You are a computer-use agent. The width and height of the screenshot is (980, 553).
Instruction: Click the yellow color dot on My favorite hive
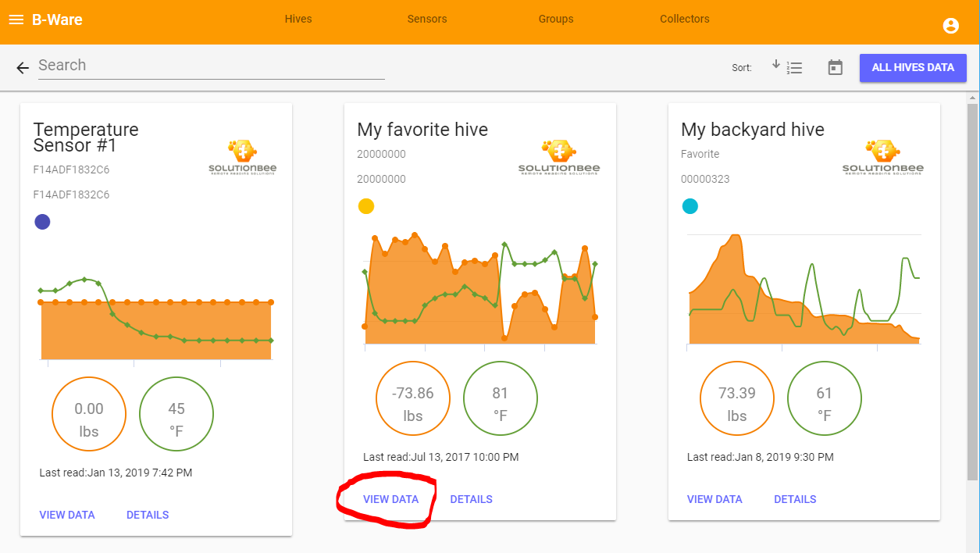point(366,206)
